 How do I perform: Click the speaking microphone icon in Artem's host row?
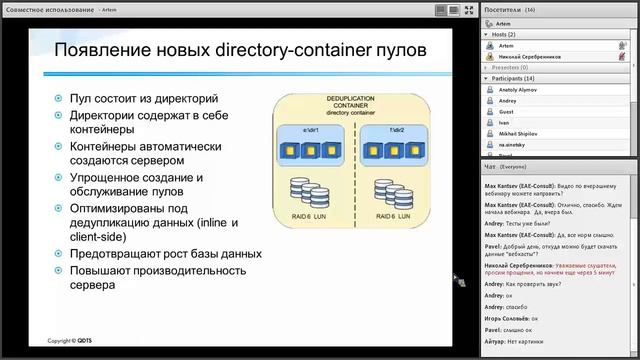tap(622, 46)
